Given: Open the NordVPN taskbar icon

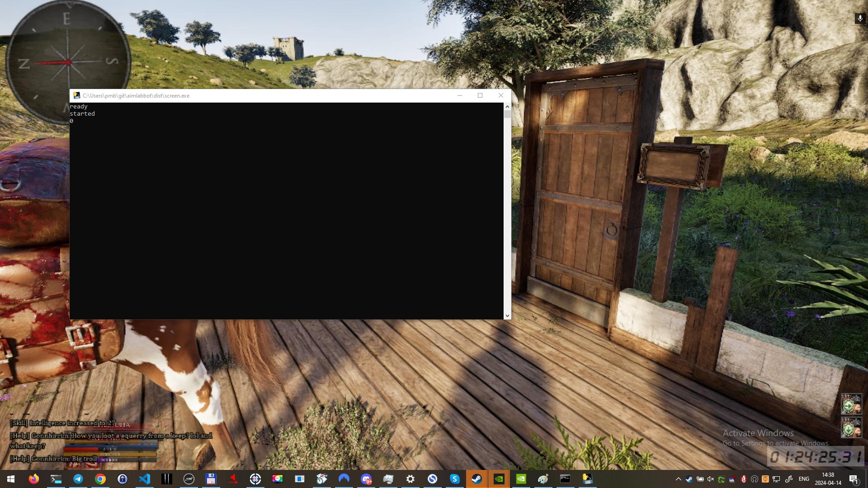Looking at the screenshot, I should pyautogui.click(x=344, y=479).
